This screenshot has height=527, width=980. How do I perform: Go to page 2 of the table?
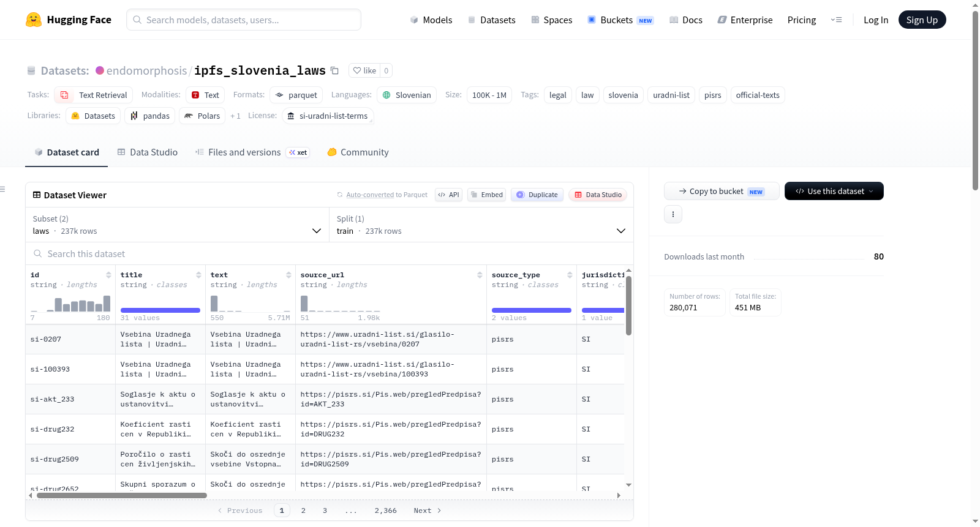click(x=303, y=510)
